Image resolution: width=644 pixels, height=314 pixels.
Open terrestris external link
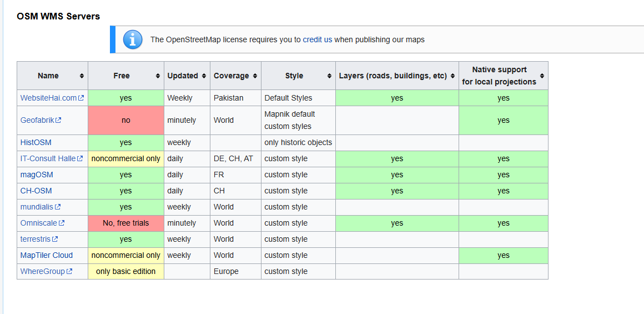click(x=36, y=239)
